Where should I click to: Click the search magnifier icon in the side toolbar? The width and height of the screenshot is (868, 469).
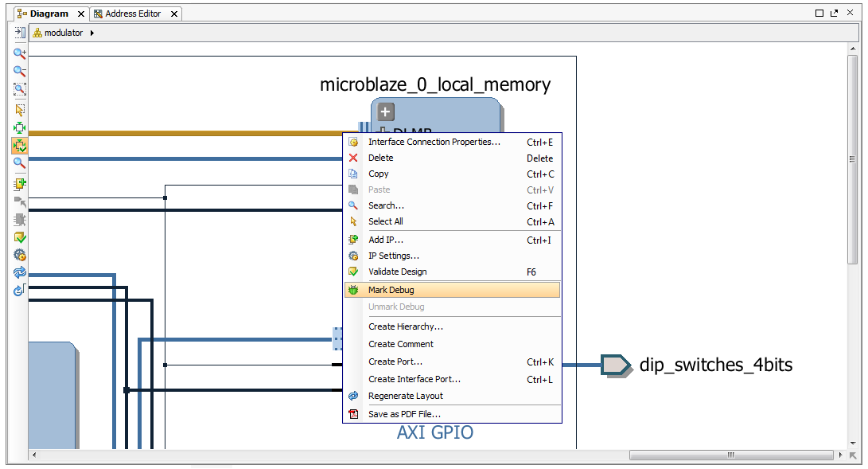(x=19, y=163)
